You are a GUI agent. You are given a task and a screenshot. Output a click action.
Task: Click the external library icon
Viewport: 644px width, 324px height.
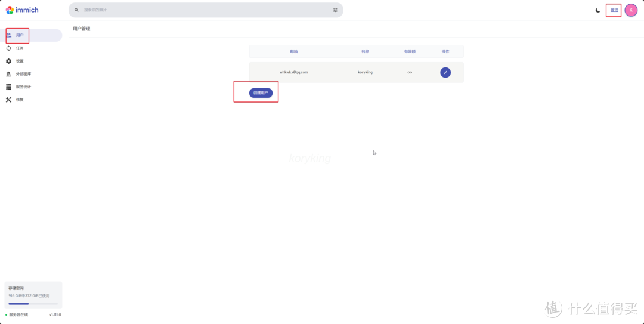(8, 74)
